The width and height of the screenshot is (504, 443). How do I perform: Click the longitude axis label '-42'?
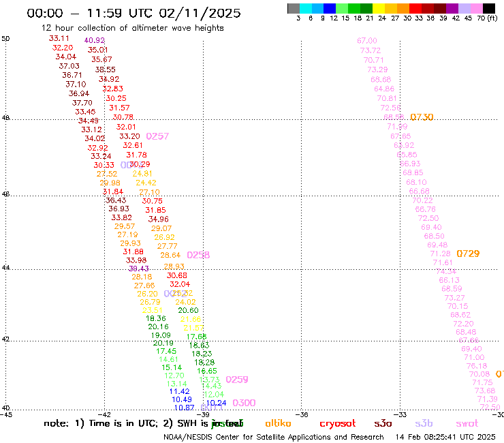tap(104, 415)
